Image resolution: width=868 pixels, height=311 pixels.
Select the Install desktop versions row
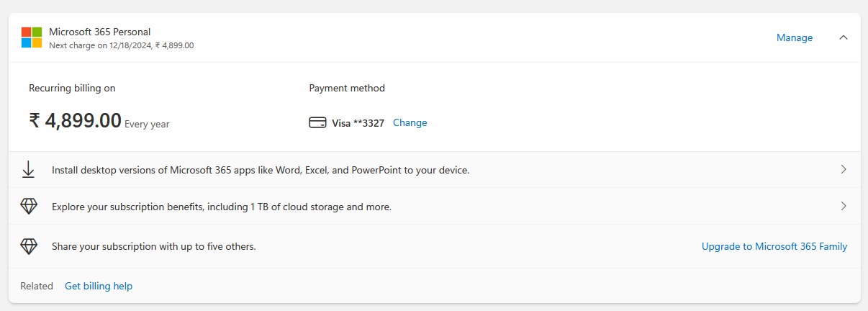tap(434, 170)
